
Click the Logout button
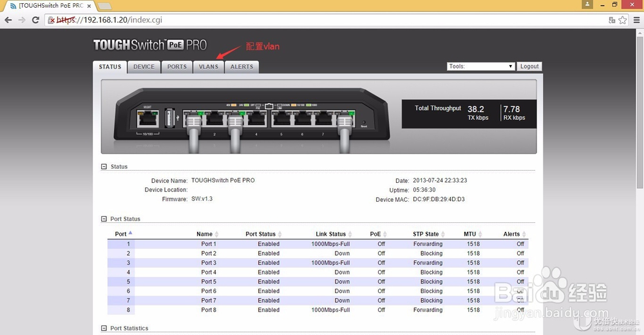(529, 66)
